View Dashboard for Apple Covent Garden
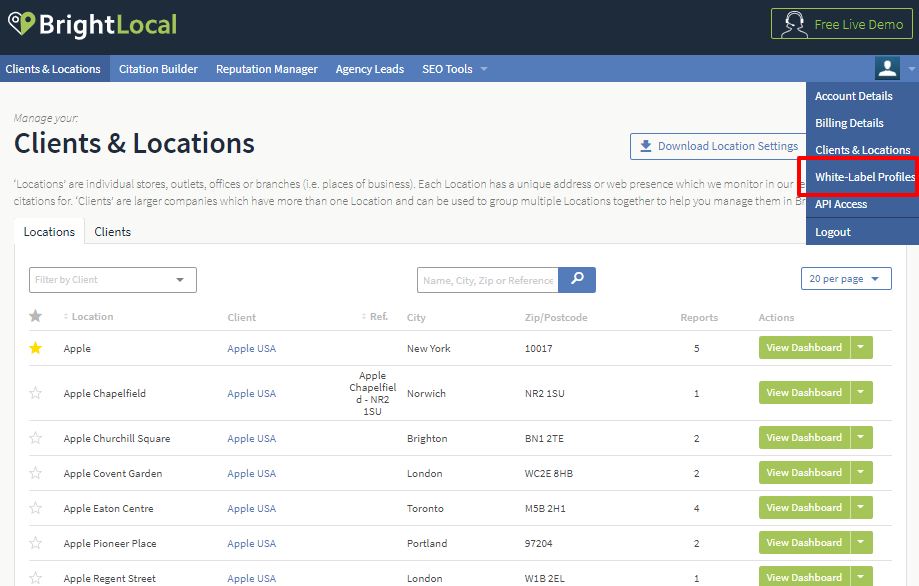The width and height of the screenshot is (919, 586). pyautogui.click(x=804, y=473)
